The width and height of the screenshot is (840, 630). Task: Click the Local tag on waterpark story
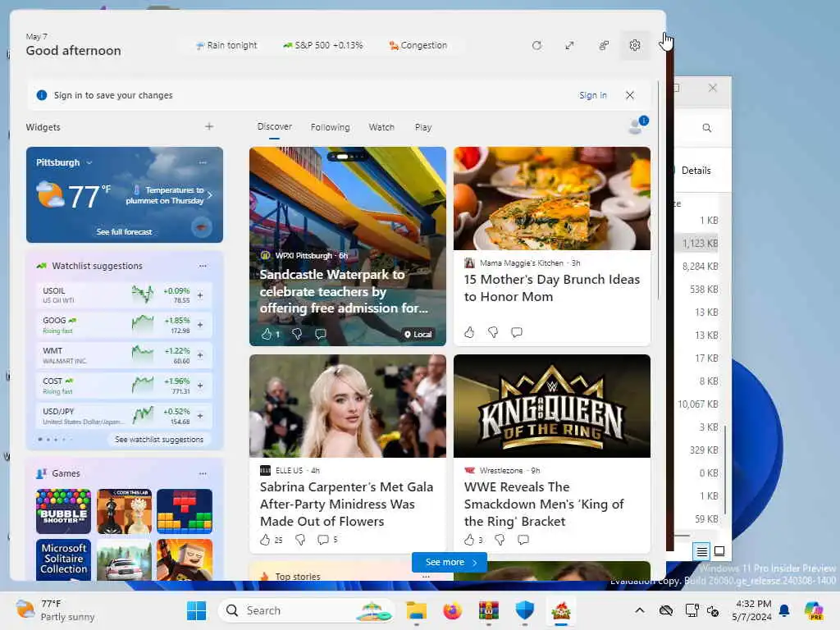point(418,335)
